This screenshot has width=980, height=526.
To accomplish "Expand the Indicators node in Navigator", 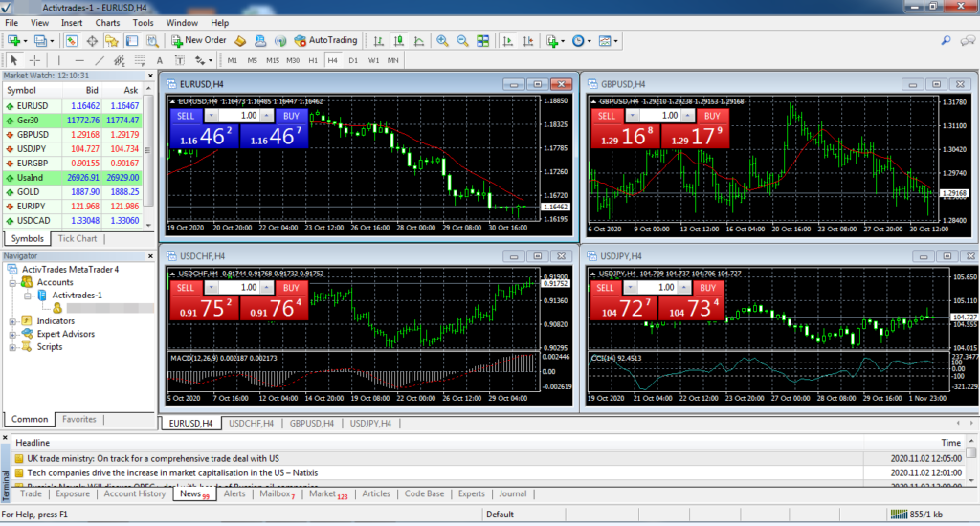I will coord(13,321).
